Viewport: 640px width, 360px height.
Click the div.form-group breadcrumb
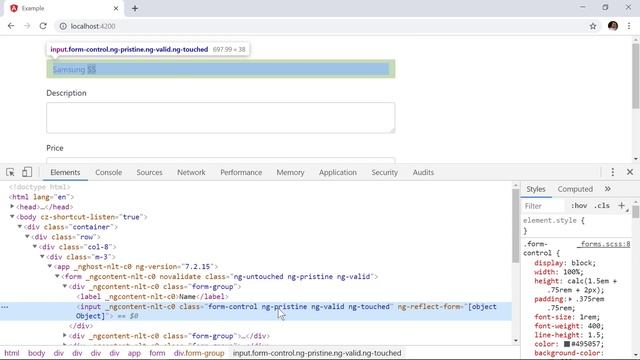pyautogui.click(x=199, y=353)
